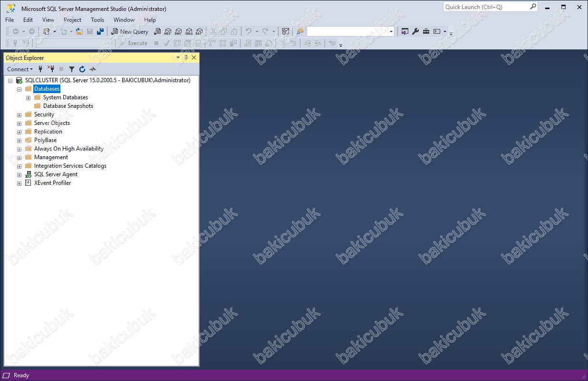Click the command window icon

coord(437,31)
